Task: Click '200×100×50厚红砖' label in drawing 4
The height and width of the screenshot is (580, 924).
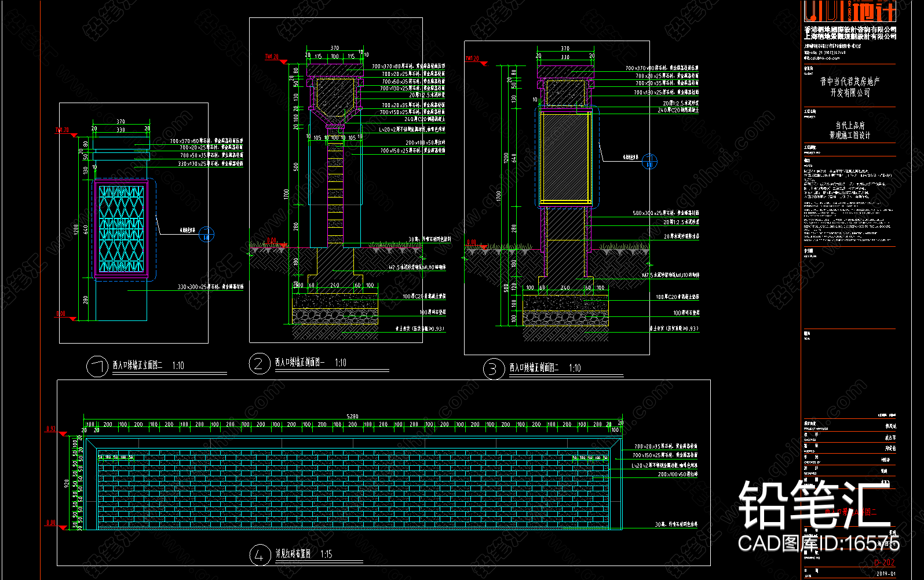Action: pos(678,475)
